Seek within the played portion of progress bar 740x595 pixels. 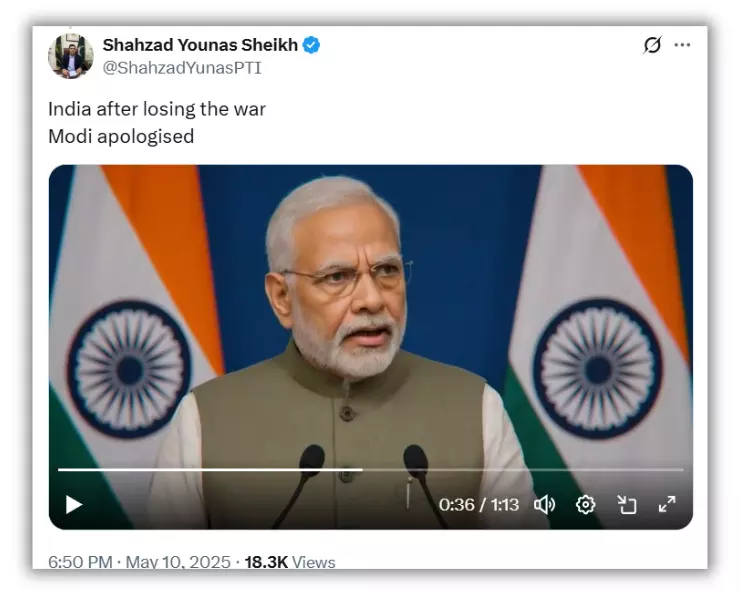click(210, 469)
